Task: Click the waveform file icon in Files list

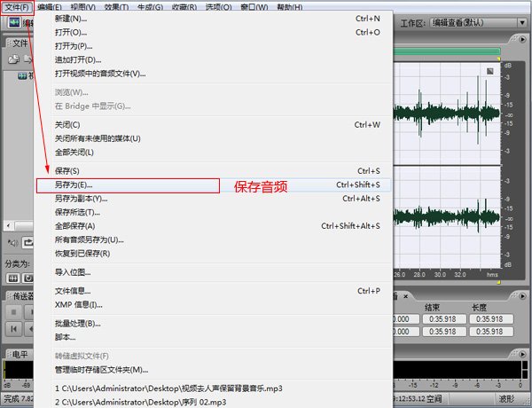Action: click(x=22, y=75)
